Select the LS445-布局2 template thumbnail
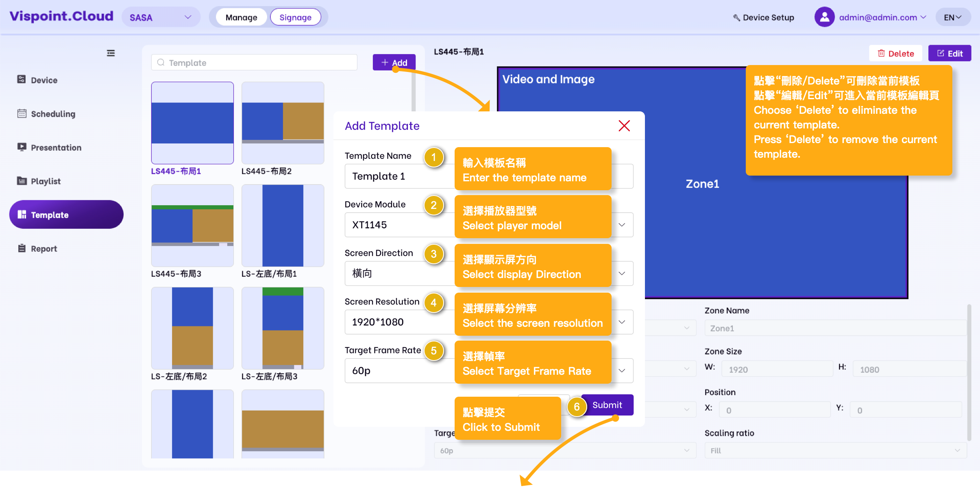The height and width of the screenshot is (491, 980). [283, 123]
